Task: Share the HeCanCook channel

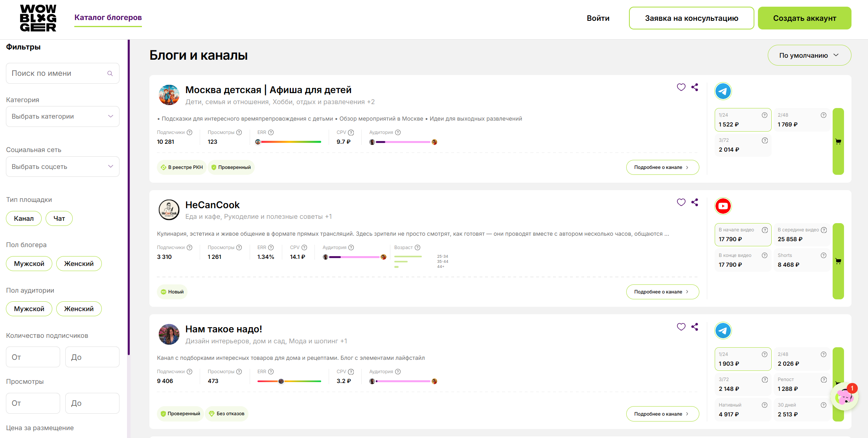Action: pyautogui.click(x=695, y=202)
